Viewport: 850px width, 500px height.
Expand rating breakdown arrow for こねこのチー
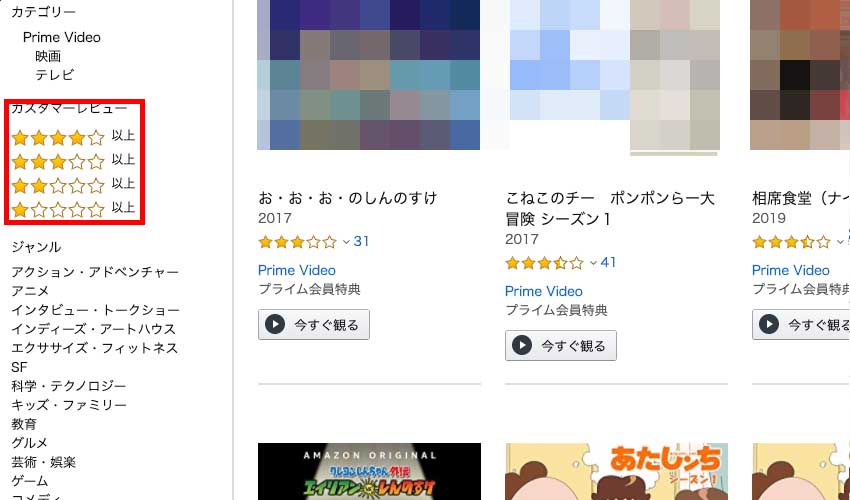pos(594,263)
